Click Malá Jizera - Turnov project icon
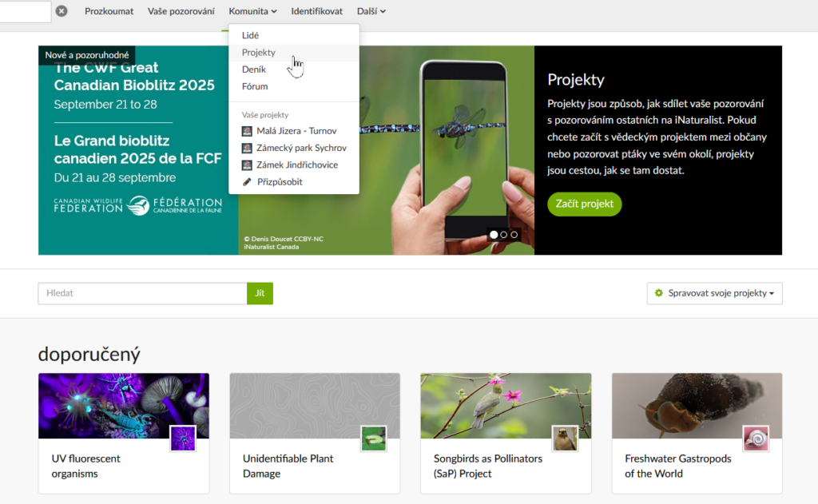The width and height of the screenshot is (818, 504). pos(248,131)
